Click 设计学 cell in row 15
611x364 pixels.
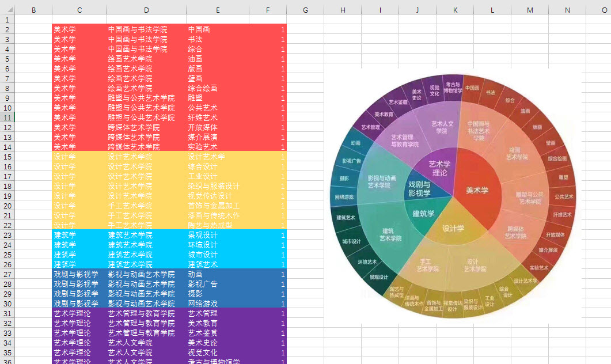(79, 157)
